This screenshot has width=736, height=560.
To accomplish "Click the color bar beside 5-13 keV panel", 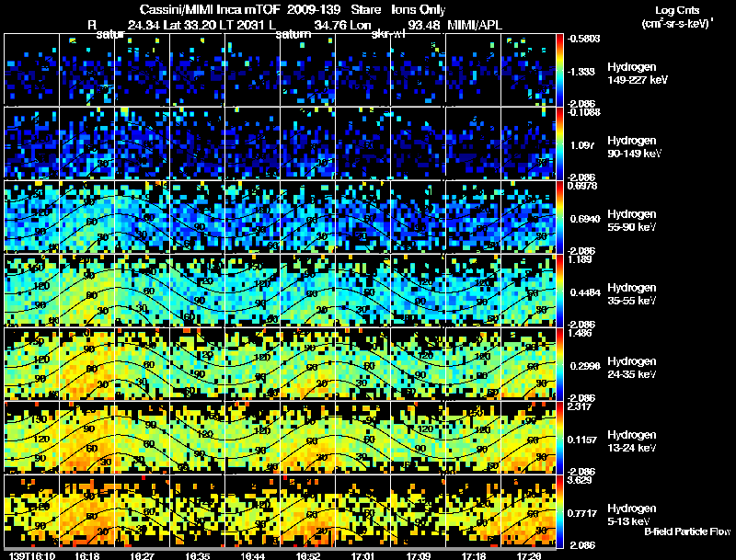I will point(560,510).
